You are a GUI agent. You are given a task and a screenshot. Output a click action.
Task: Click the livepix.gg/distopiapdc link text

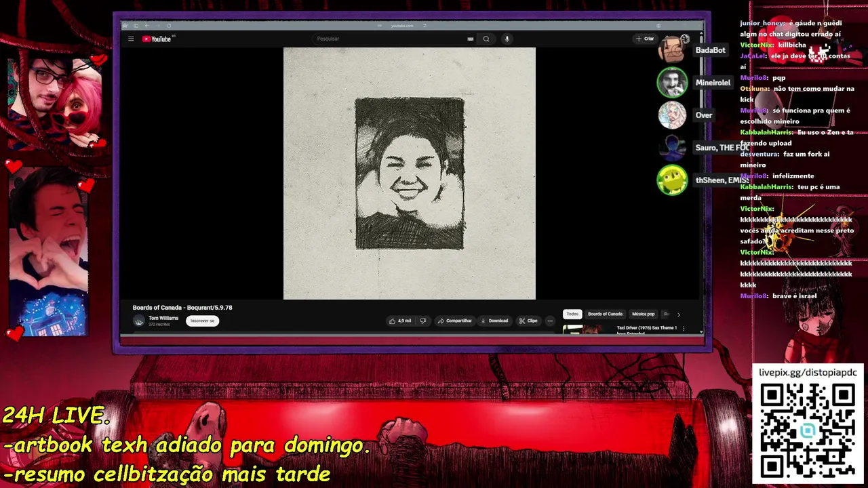808,373
